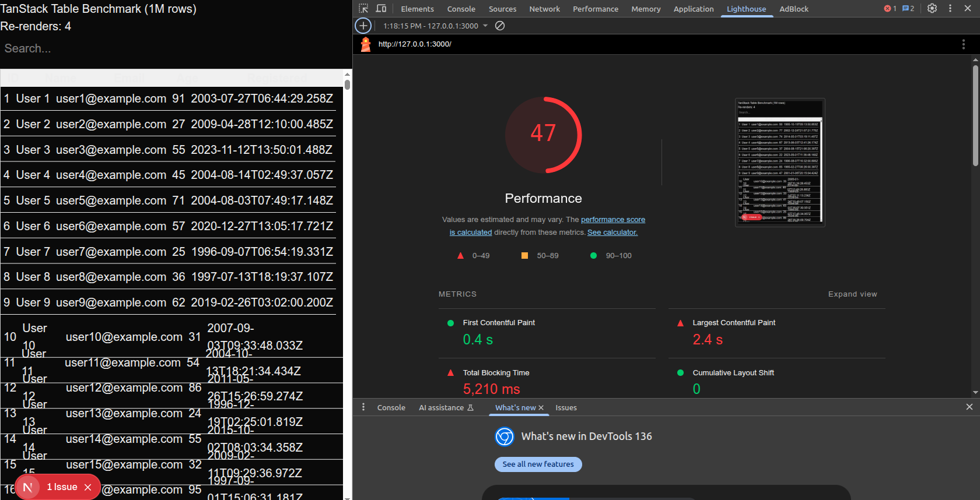Switch to the Console tab
The width and height of the screenshot is (980, 500).
[x=461, y=9]
